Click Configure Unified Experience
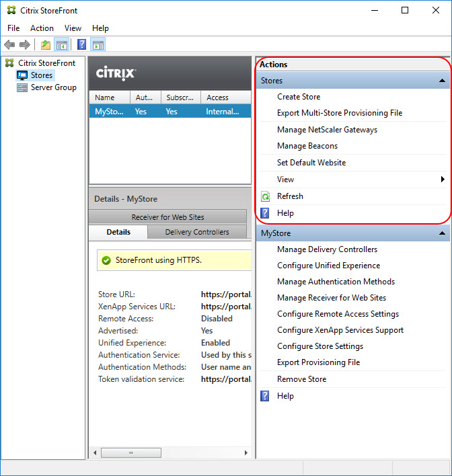Screen dimensions: 452x476 pyautogui.click(x=328, y=266)
